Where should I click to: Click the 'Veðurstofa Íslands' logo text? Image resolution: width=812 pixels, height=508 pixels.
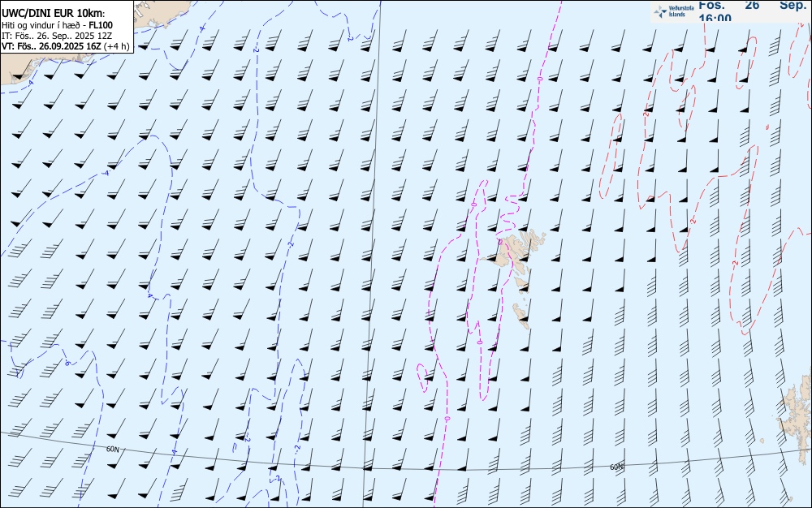point(681,11)
